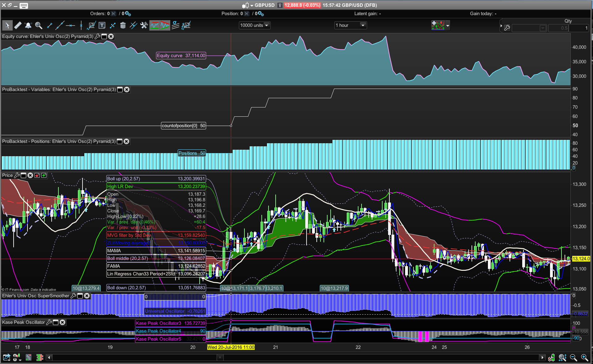Open the position settings gears icon

pos(260,14)
